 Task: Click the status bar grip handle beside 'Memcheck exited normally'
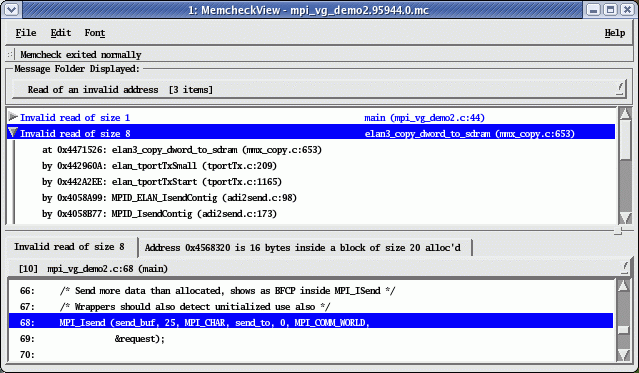click(x=11, y=54)
